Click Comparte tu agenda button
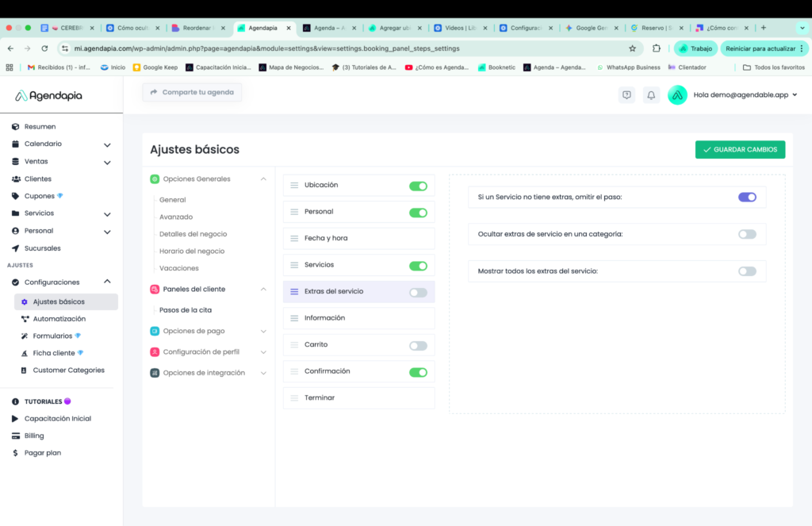 [x=192, y=93]
